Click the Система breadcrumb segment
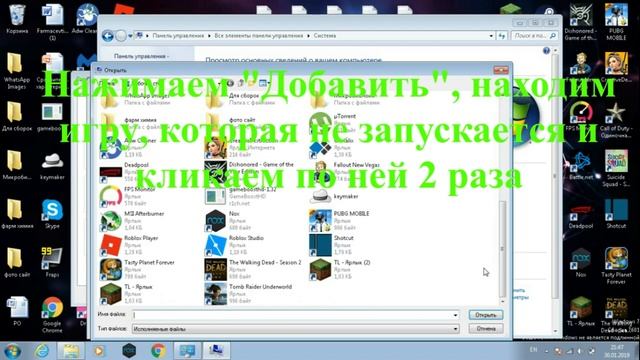 pos(324,36)
